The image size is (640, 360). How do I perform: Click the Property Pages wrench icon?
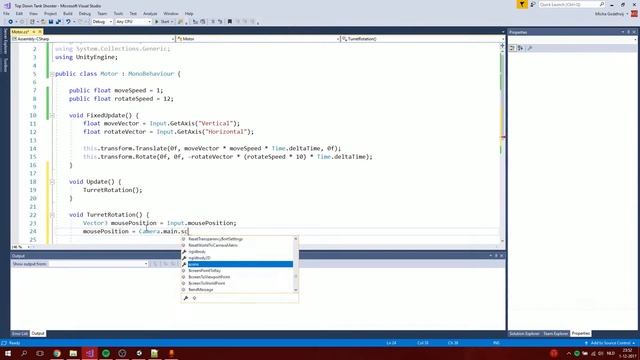530,48
